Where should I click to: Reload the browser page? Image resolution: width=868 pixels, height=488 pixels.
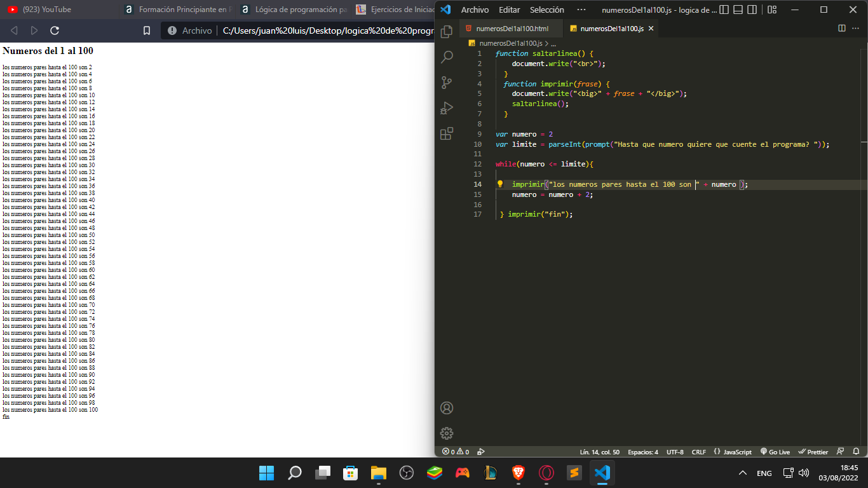click(x=55, y=30)
